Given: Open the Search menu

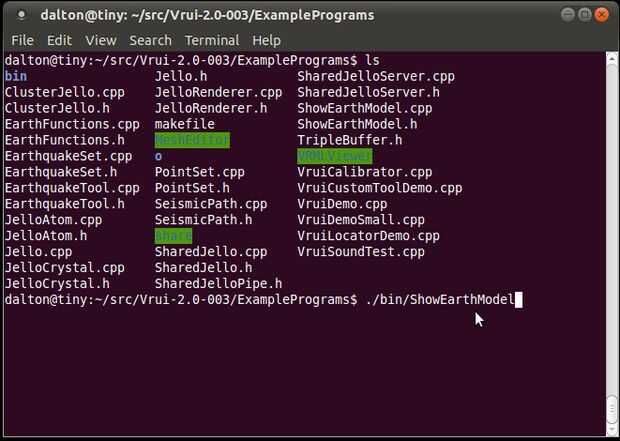Looking at the screenshot, I should (150, 40).
